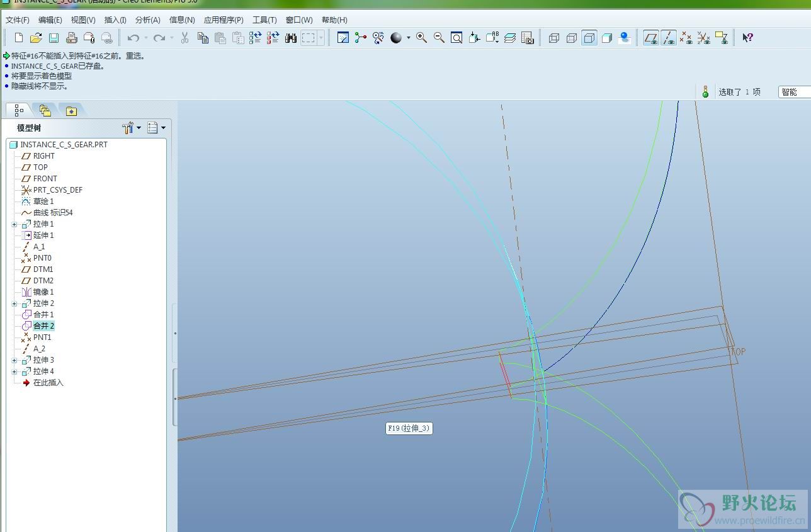This screenshot has height=532, width=811.
Task: Switch to hidden line display style
Action: pos(572,38)
